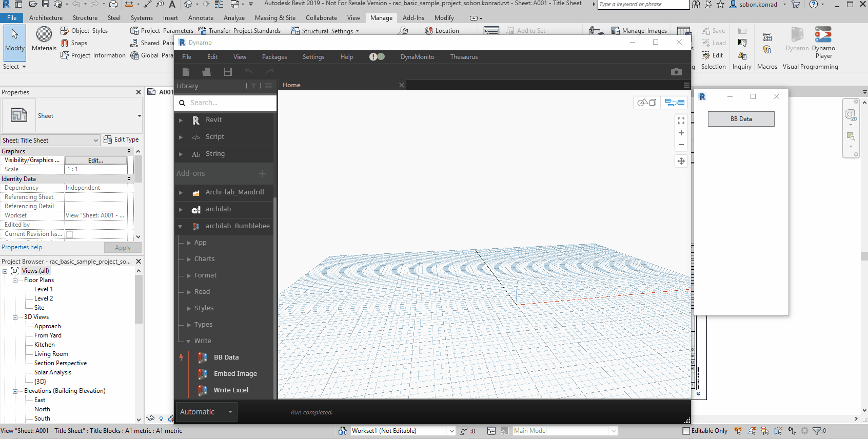Toggle the Editable Only checkbox
This screenshot has height=439, width=868.
pyautogui.click(x=686, y=431)
